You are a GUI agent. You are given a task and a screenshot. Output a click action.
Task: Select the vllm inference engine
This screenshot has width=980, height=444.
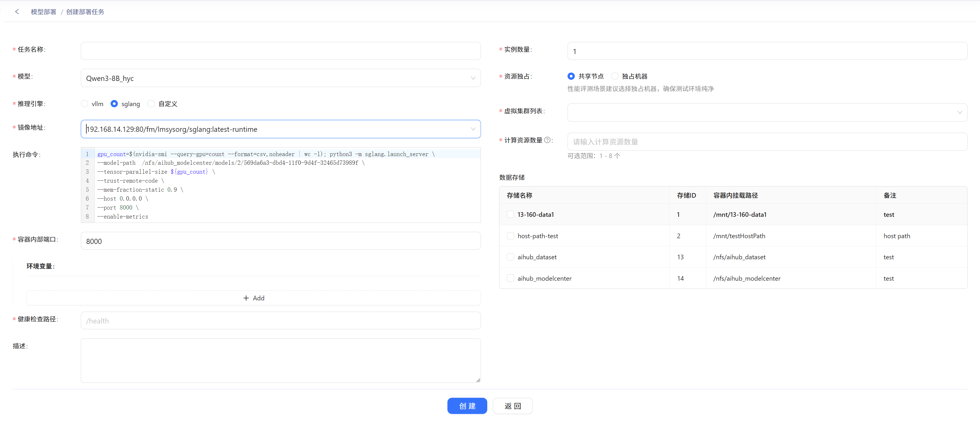(84, 104)
